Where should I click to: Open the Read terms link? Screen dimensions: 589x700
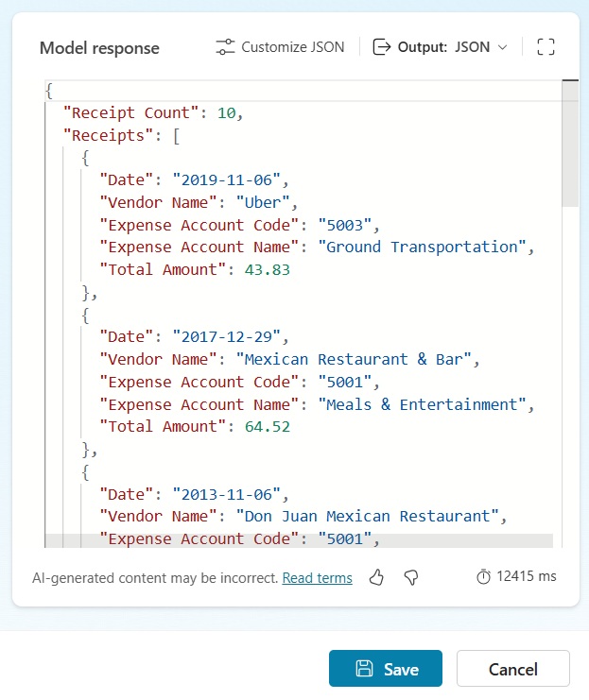(x=317, y=578)
